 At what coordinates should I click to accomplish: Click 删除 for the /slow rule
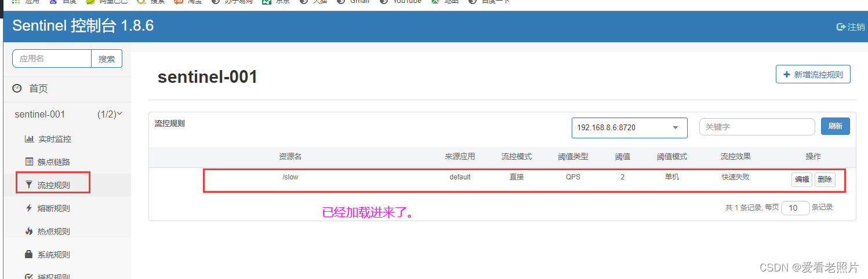[825, 179]
